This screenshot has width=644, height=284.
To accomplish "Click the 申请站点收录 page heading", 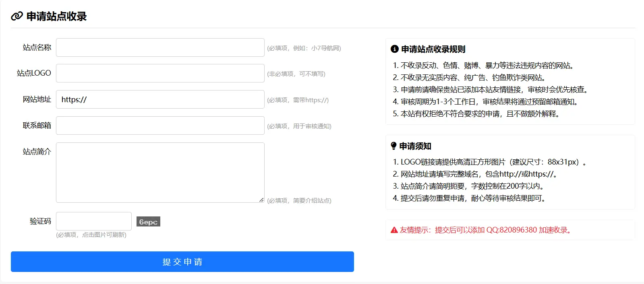I will 56,16.
